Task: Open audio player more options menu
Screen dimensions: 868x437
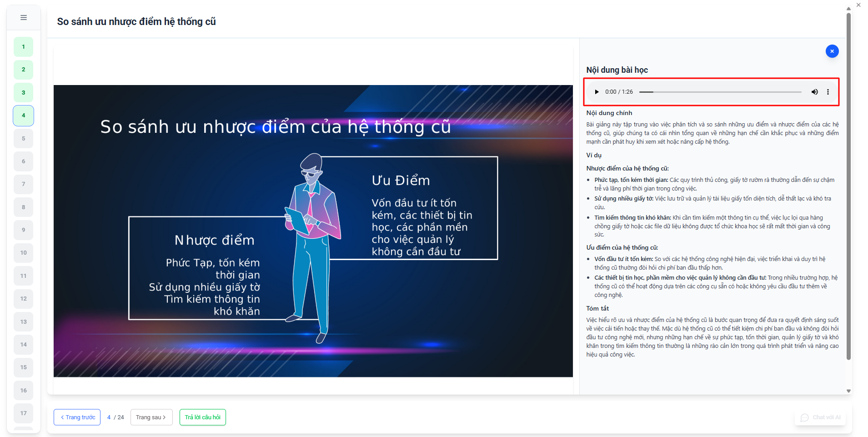Action: (x=828, y=92)
